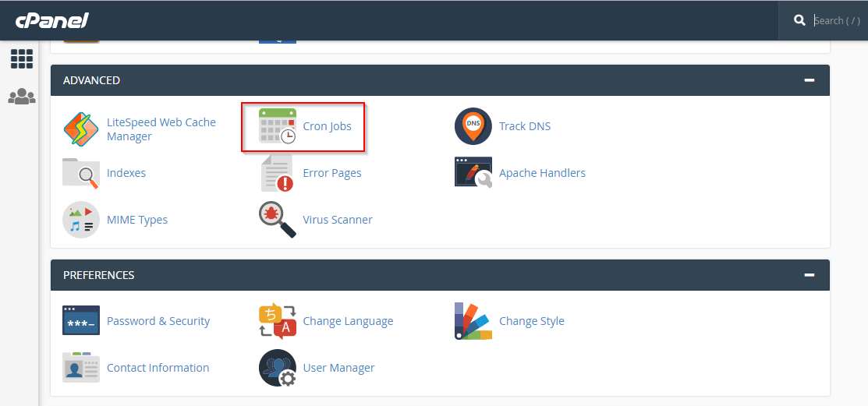The image size is (868, 406).
Task: Click the Contact Information card icon
Action: (81, 367)
